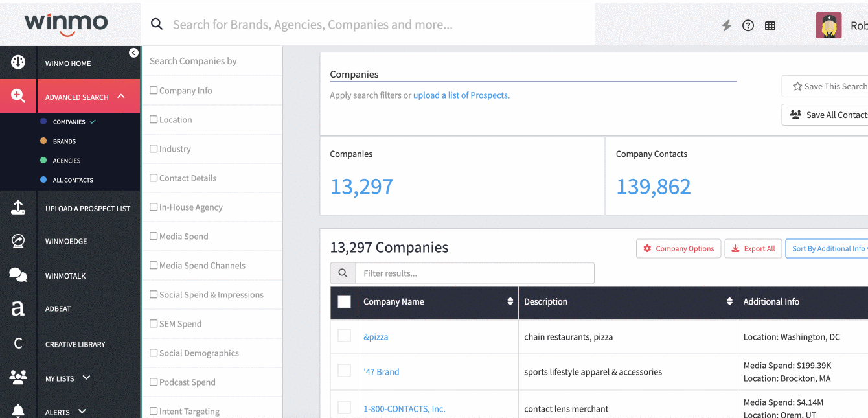Open the lightning bolt quick actions icon
This screenshot has width=868, height=418.
tap(727, 25)
